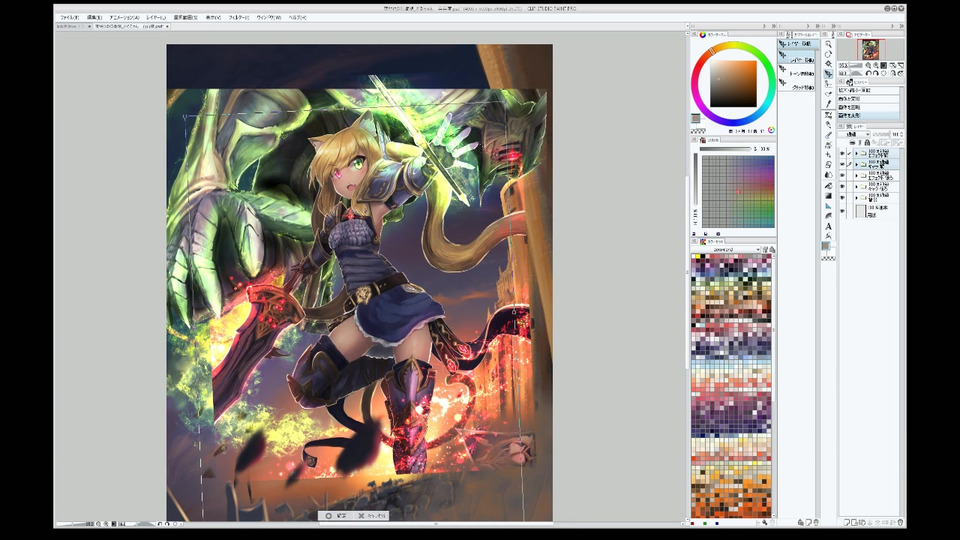Click the main drawing color indicator in the toolbar
This screenshot has height=540, width=960.
[826, 245]
